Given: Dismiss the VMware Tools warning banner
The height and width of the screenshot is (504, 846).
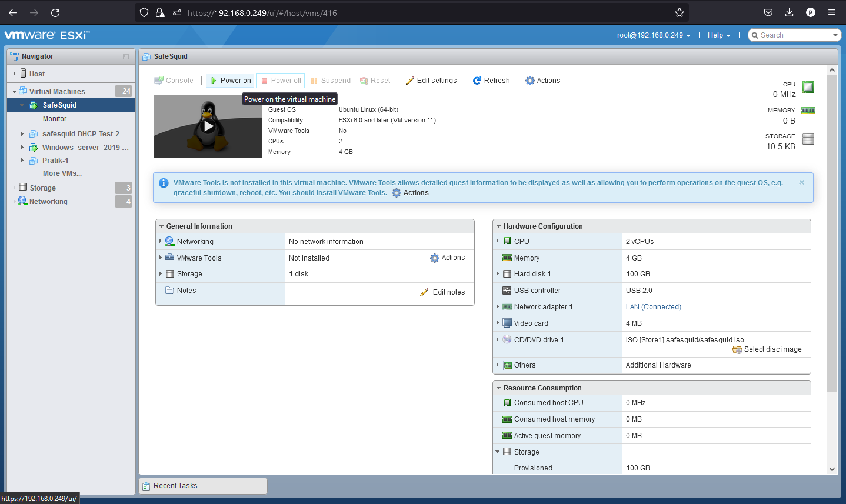Looking at the screenshot, I should pos(801,182).
